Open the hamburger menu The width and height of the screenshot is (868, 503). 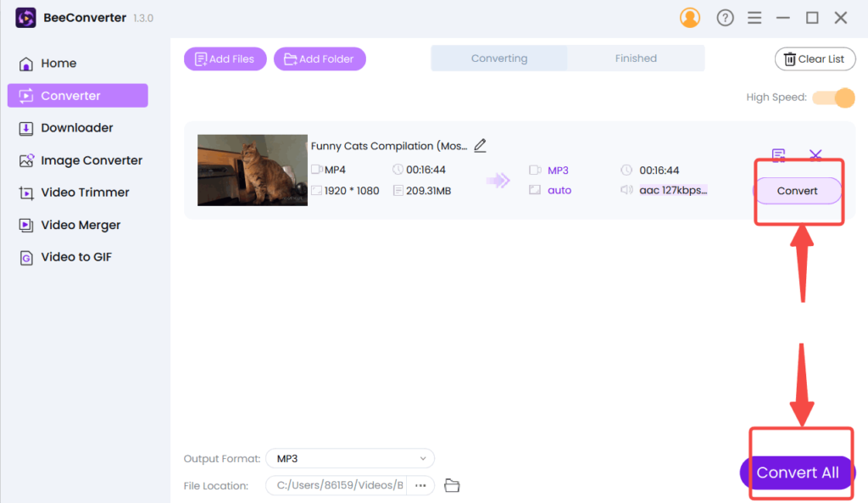754,17
